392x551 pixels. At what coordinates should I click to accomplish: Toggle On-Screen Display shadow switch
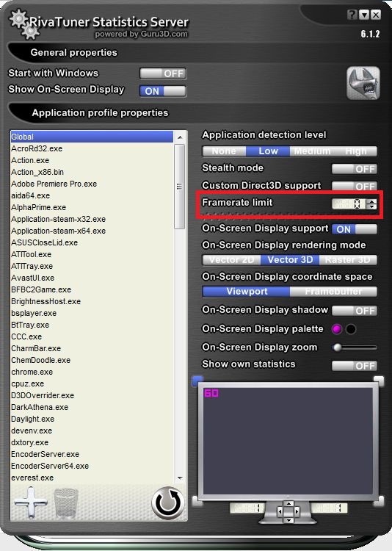pos(355,311)
